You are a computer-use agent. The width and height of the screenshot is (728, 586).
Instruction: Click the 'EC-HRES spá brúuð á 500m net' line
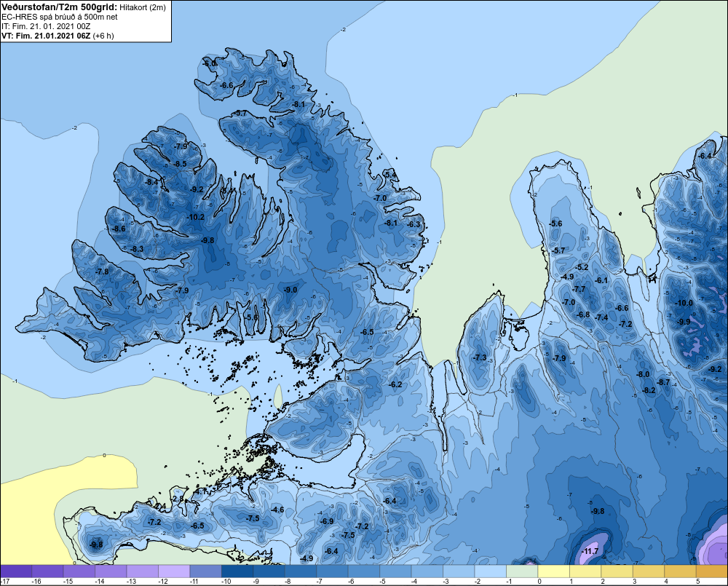pos(60,17)
